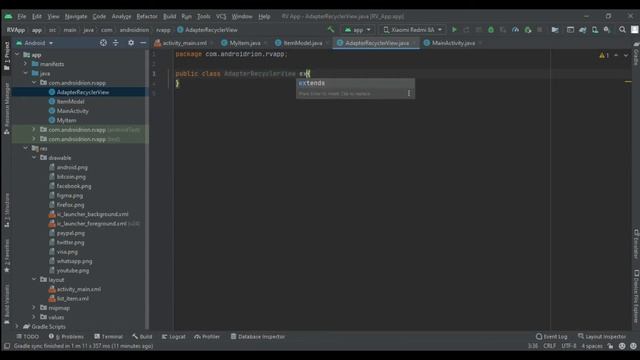The image size is (640, 360).
Task: Select extends in the autocomplete popup
Action: 355,83
